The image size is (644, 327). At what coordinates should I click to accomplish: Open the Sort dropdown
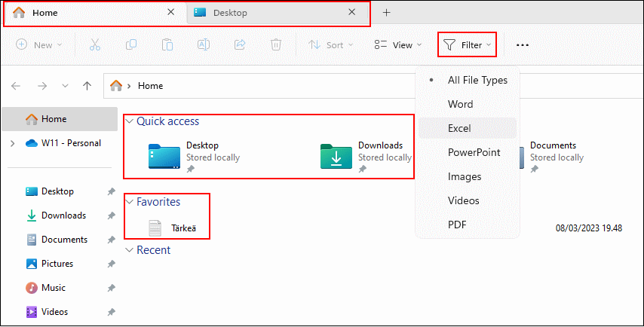(330, 44)
